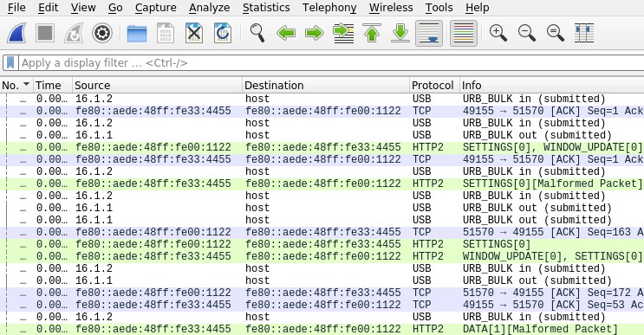Jump to the last packet

click(x=400, y=33)
